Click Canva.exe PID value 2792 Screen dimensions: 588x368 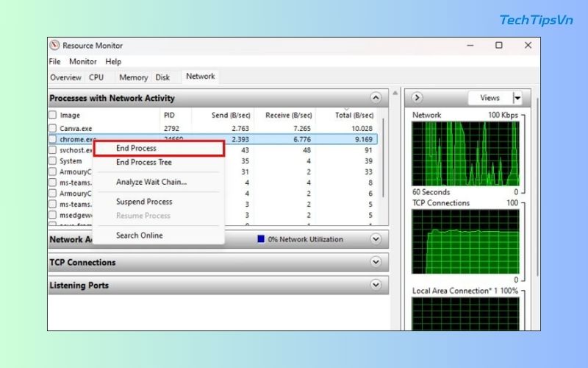point(172,128)
